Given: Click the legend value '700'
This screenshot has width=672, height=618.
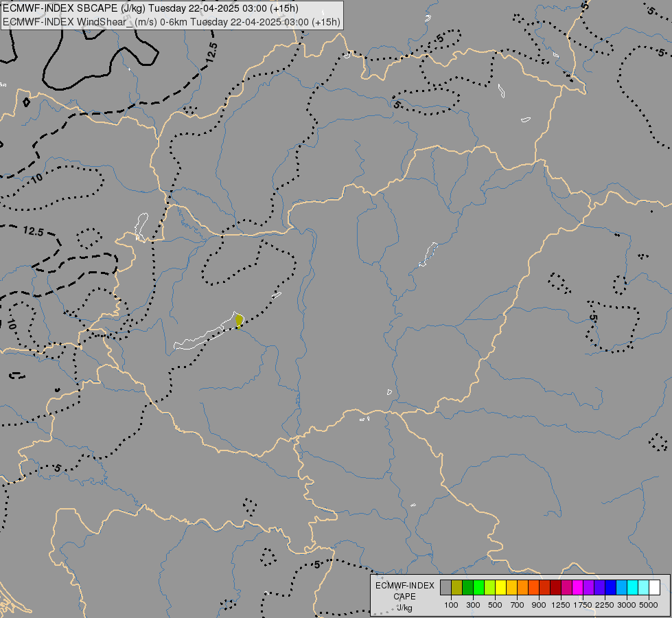Looking at the screenshot, I should coord(518,605).
